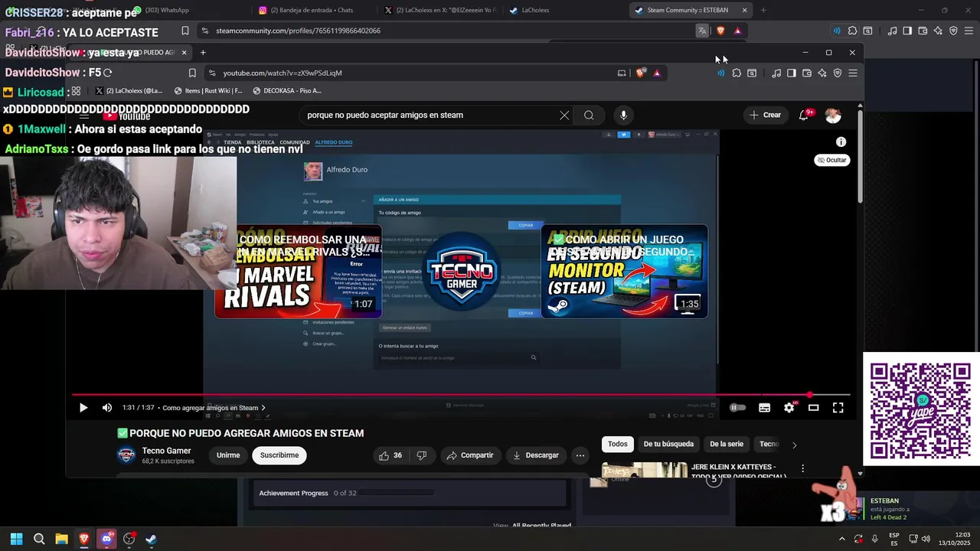Click the Tecno Gamer end-screen channel logo
Viewport: 980px width, 551px height.
pyautogui.click(x=461, y=271)
